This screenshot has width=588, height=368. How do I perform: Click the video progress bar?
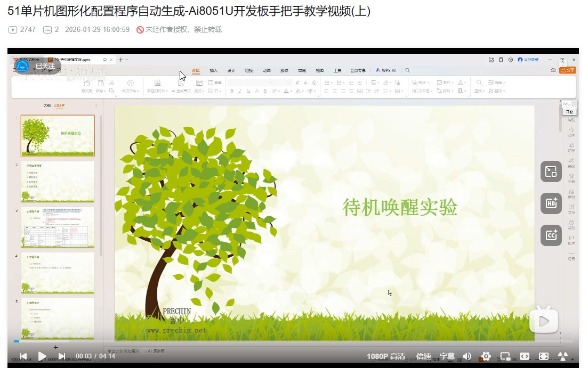(x=213, y=341)
